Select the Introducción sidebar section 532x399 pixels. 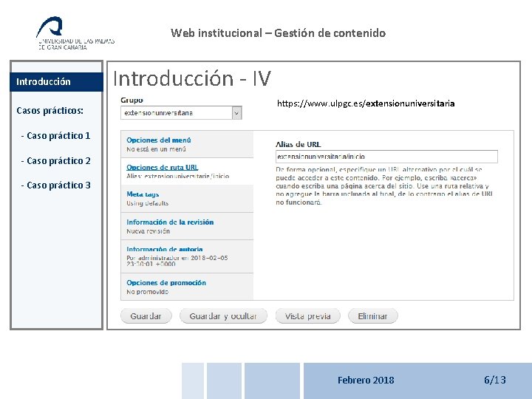pyautogui.click(x=56, y=82)
